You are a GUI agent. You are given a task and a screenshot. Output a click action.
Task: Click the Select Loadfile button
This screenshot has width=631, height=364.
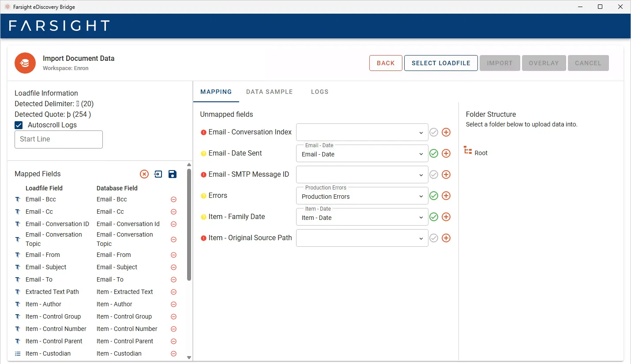441,63
